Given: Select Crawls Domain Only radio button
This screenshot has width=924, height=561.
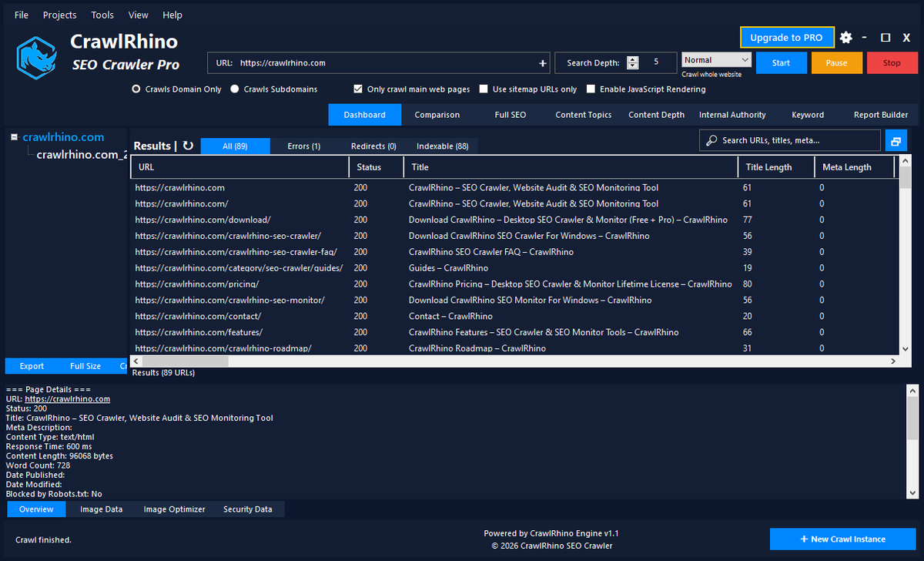Looking at the screenshot, I should tap(136, 89).
